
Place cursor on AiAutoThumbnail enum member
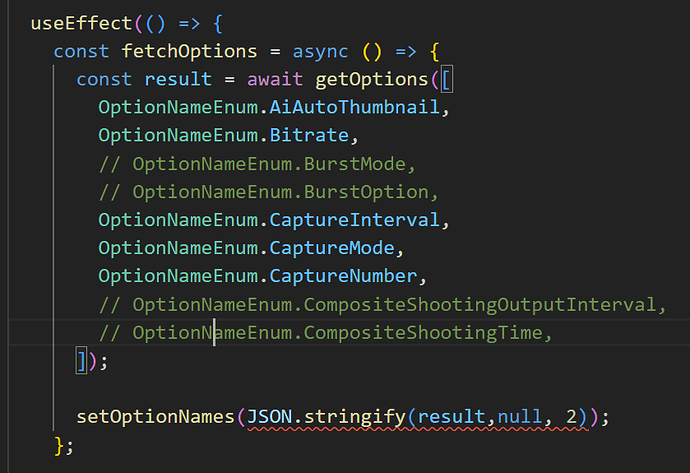354,108
